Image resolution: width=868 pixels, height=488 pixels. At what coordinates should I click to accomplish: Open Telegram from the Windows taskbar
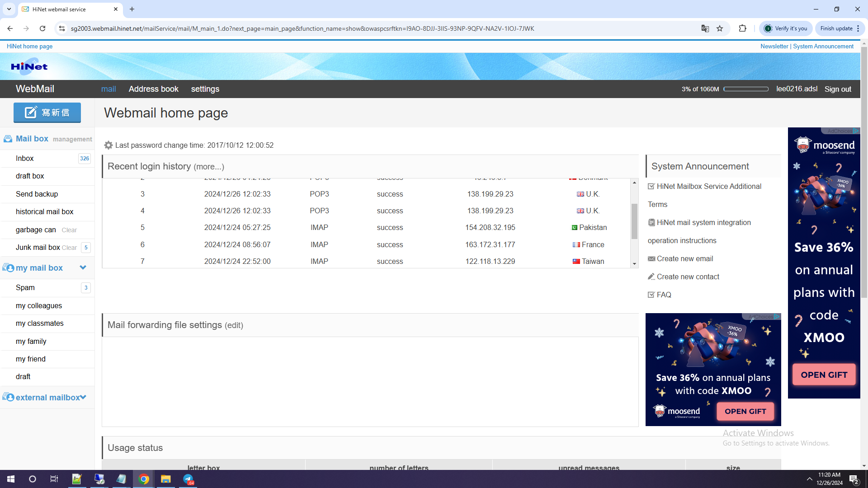click(x=188, y=479)
